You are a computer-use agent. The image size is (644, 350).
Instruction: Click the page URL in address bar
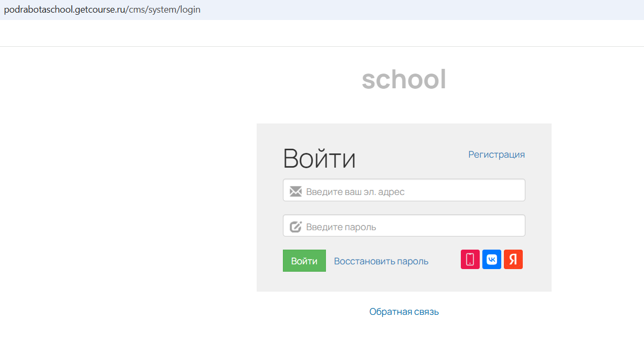tap(102, 9)
